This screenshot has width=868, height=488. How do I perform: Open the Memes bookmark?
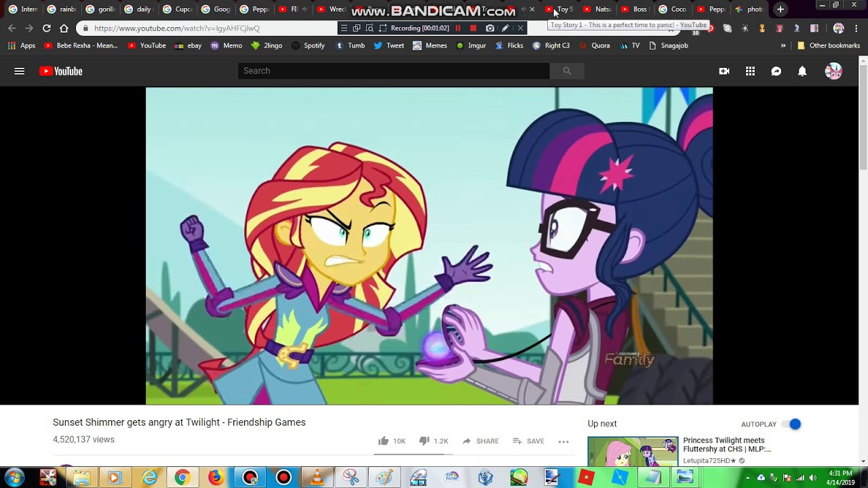click(430, 46)
